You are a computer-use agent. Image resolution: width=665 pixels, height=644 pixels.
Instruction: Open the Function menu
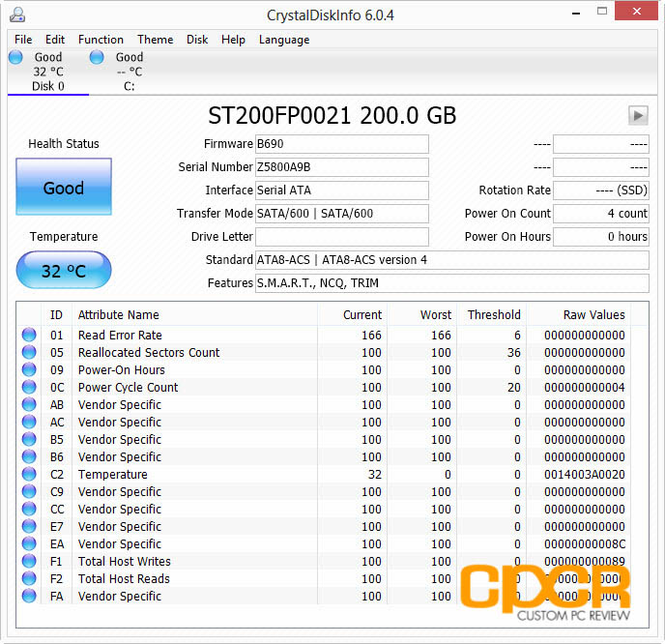click(x=101, y=40)
